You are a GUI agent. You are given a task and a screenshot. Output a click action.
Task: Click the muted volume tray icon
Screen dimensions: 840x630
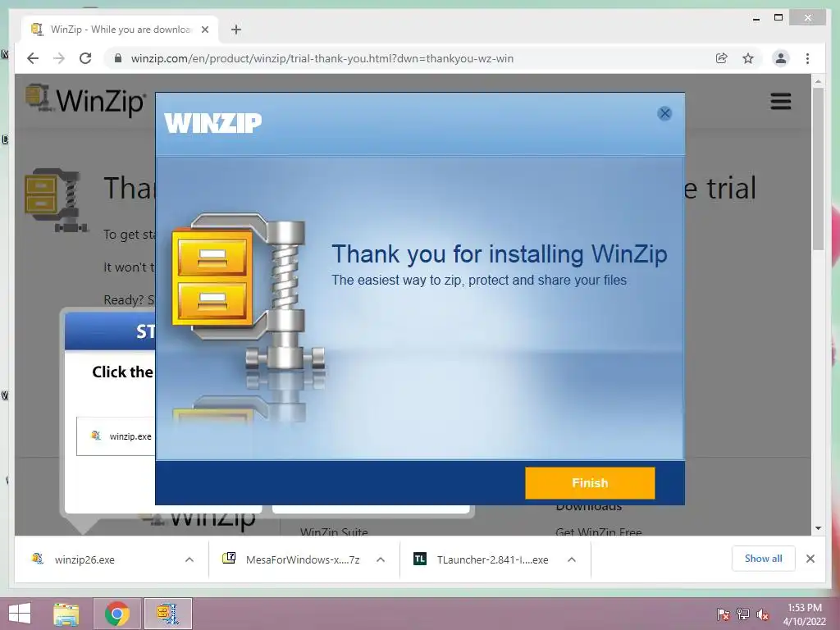click(x=762, y=614)
